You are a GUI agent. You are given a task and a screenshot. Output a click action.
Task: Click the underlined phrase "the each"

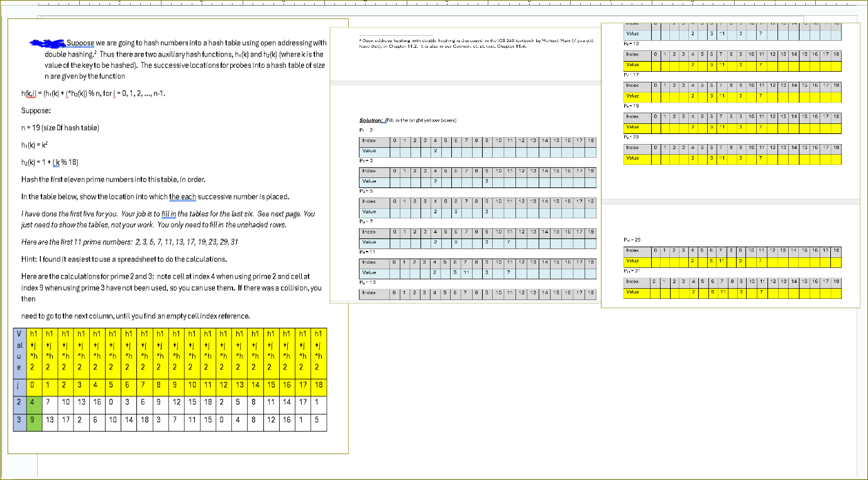(x=182, y=197)
